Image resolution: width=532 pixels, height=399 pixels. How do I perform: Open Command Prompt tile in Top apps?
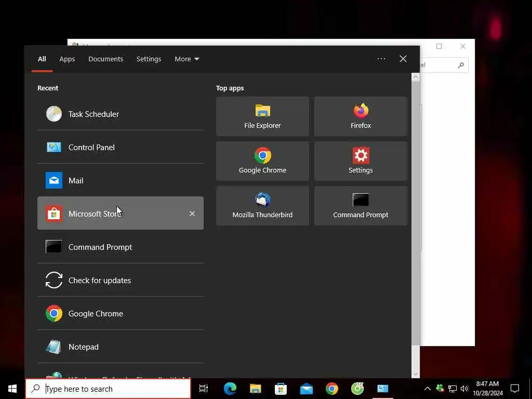361,206
